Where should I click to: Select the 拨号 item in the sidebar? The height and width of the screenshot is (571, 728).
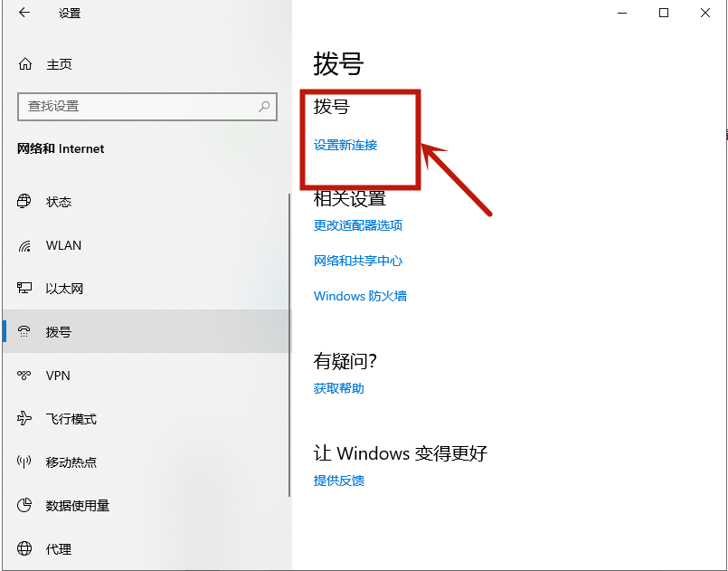[147, 331]
